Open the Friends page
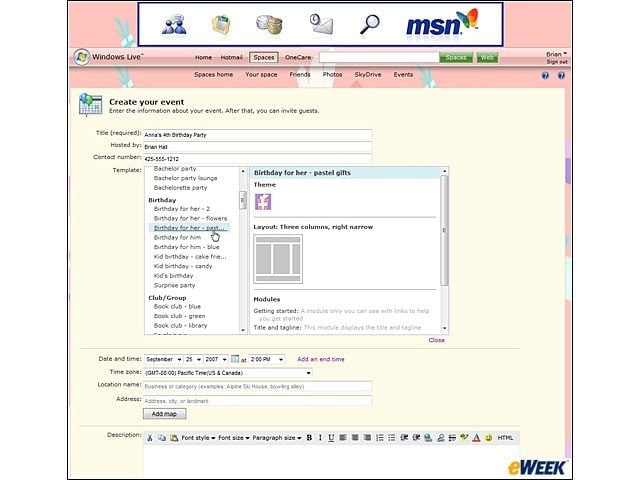640x480 pixels. click(300, 75)
